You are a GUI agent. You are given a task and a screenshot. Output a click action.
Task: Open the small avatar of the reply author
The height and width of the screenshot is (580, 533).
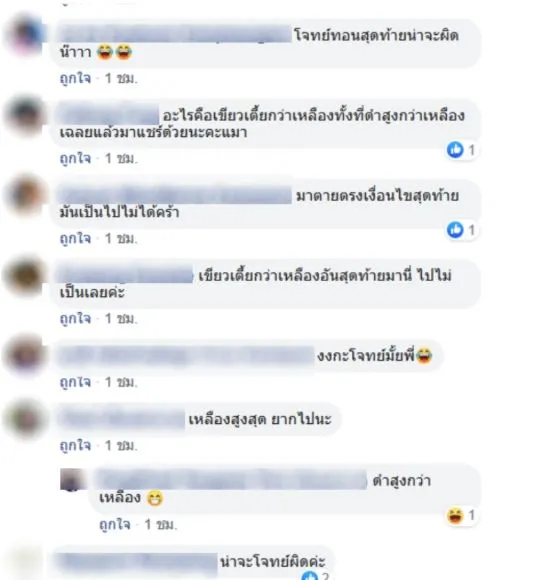point(72,479)
